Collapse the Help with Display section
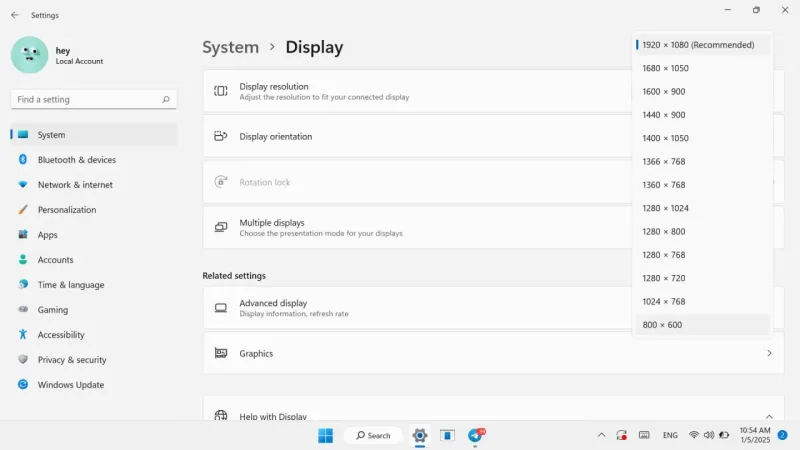This screenshot has width=800, height=450. [x=769, y=416]
